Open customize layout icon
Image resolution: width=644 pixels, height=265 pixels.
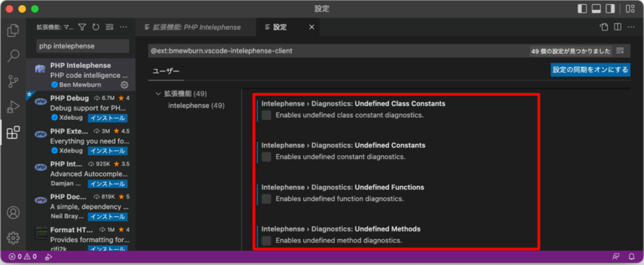click(630, 9)
